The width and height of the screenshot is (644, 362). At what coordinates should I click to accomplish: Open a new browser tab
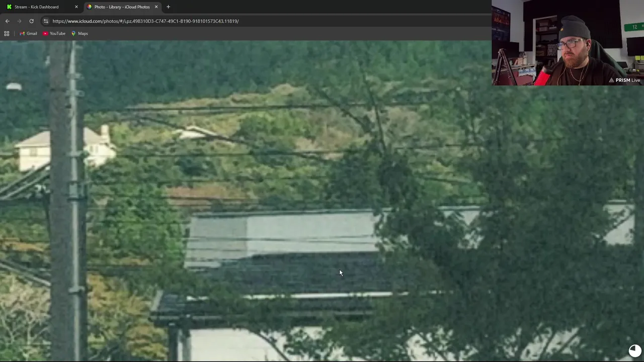click(x=168, y=7)
